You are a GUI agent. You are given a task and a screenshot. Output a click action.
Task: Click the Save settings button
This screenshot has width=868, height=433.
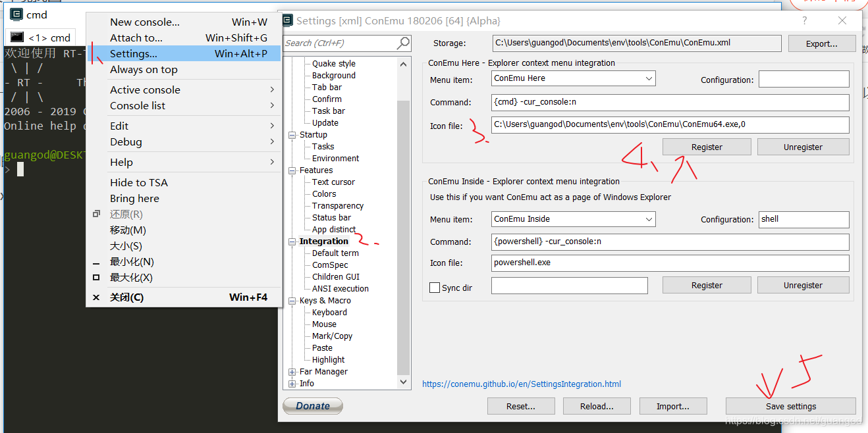(x=791, y=406)
